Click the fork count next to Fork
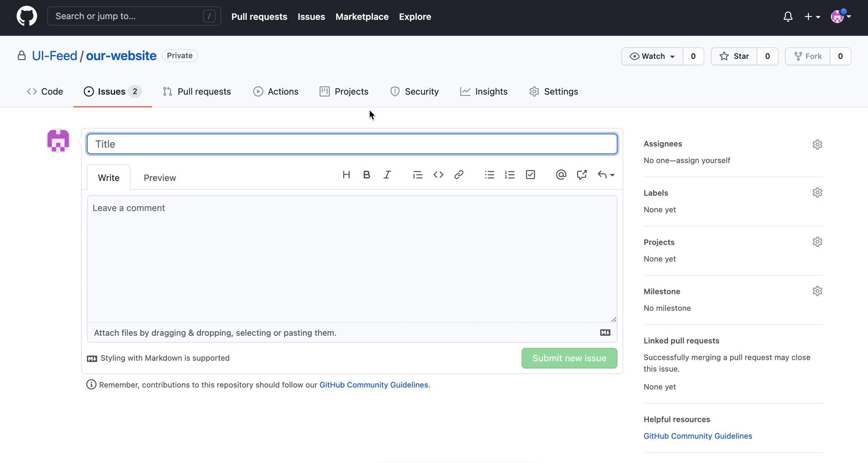Image resolution: width=868 pixels, height=463 pixels. (x=840, y=56)
